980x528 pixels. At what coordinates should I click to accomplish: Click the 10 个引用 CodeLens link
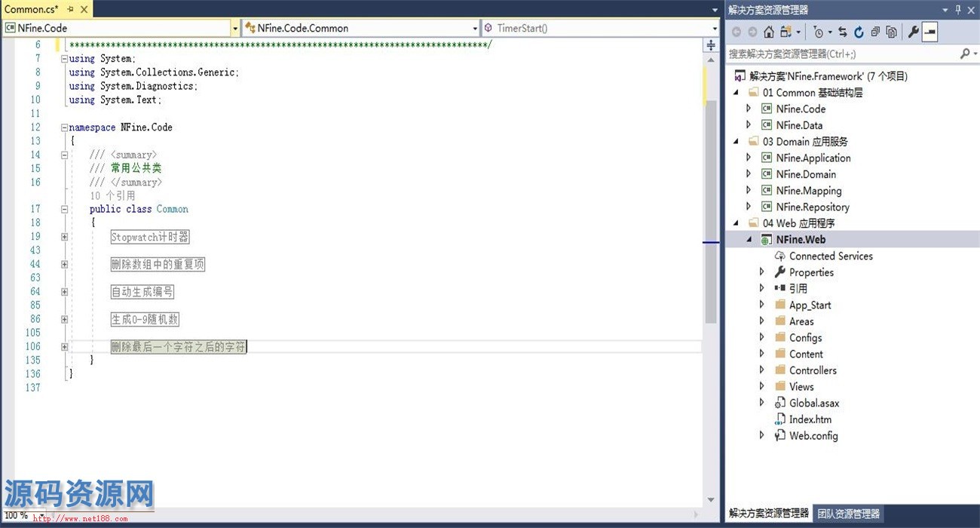click(112, 195)
